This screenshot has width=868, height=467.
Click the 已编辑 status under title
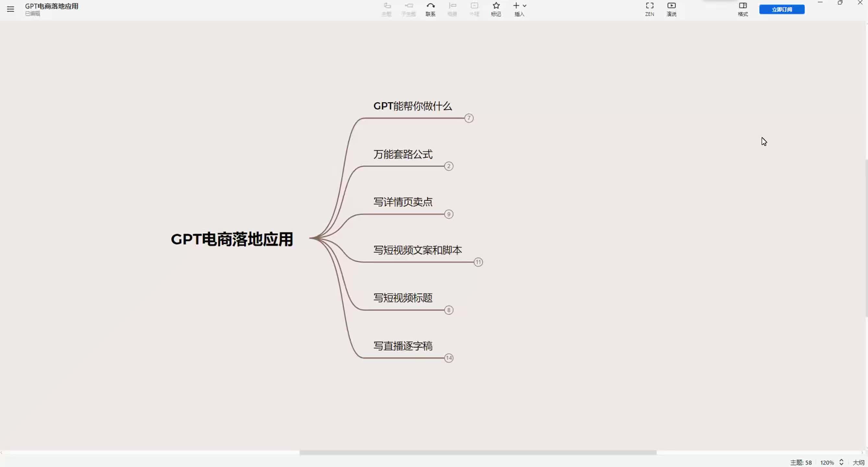click(x=32, y=14)
